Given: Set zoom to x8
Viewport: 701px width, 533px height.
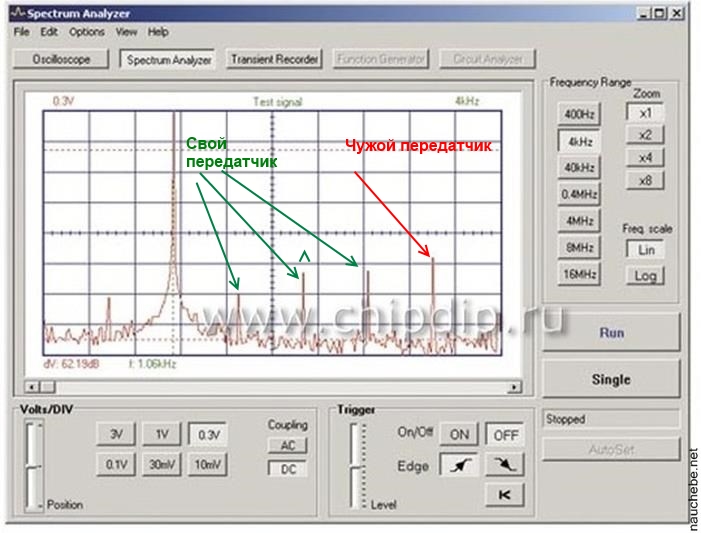Looking at the screenshot, I should 645,180.
